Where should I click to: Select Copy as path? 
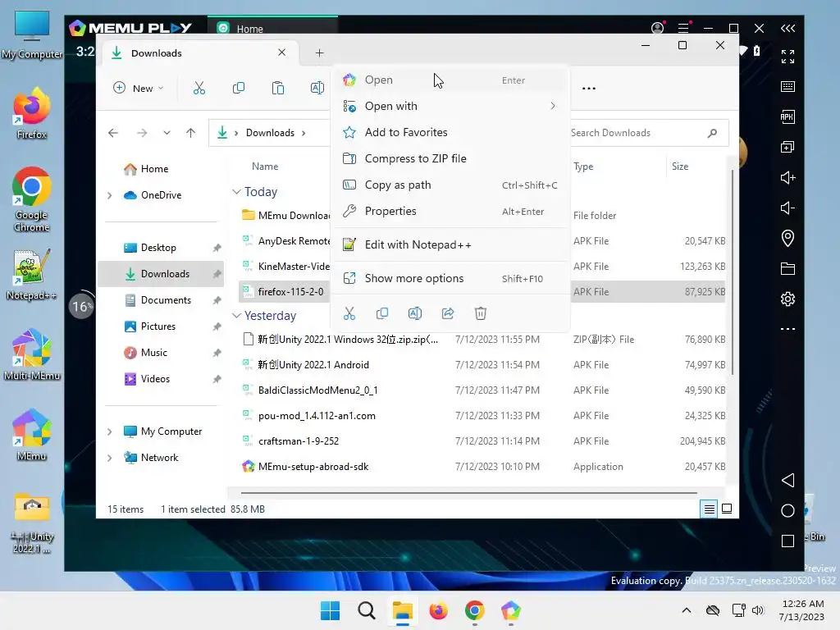coord(450,185)
